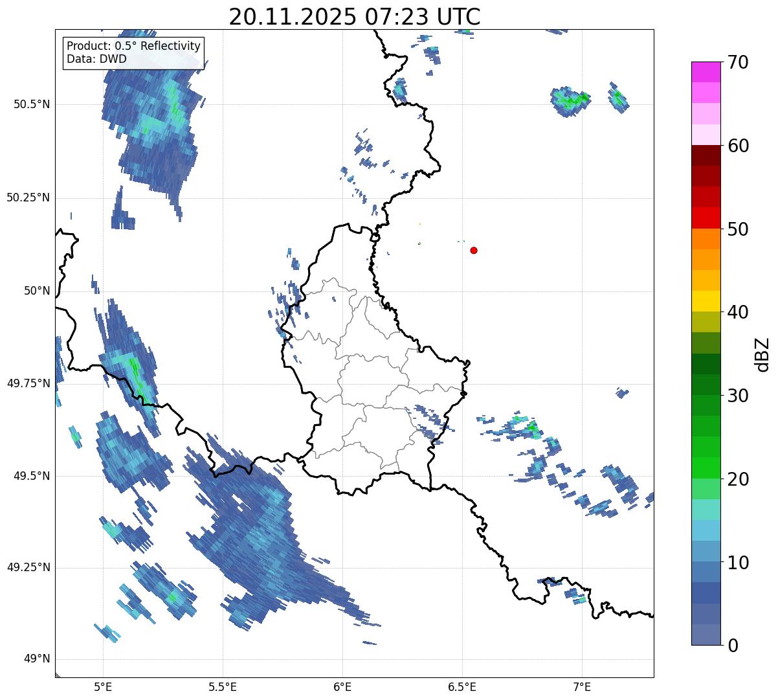
Task: Click the 6.5°E longitude label
Action: click(462, 687)
